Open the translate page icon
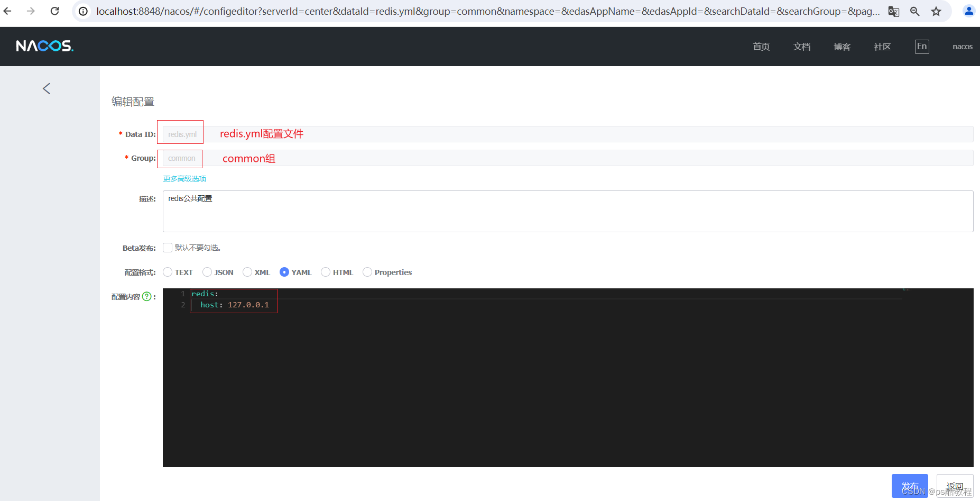This screenshot has height=501, width=980. [894, 11]
